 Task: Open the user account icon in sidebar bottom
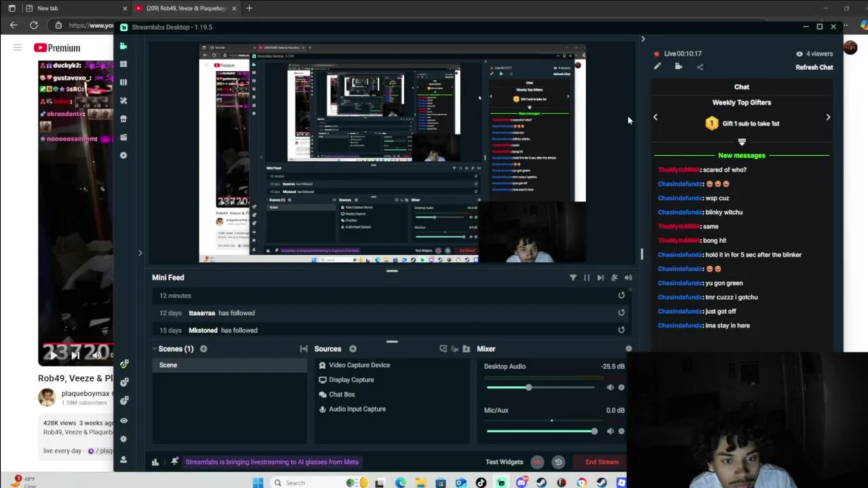[123, 460]
